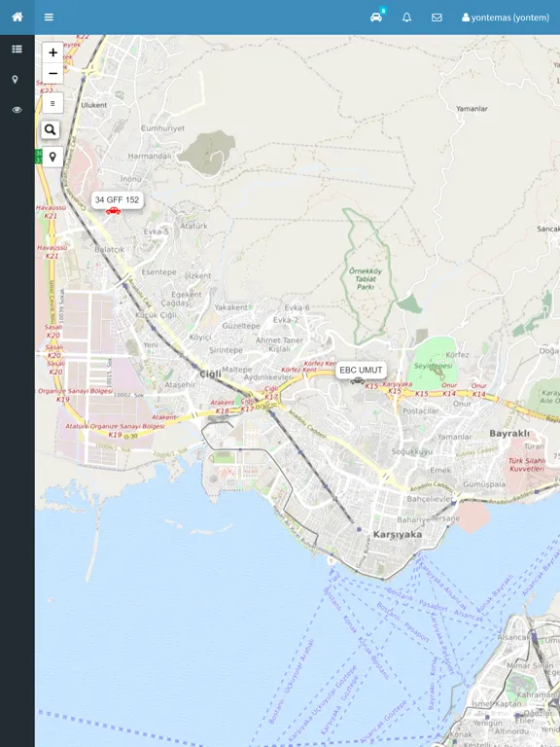This screenshot has height=747, width=560.
Task: Click the Evka-5 map label
Action: [x=157, y=231]
